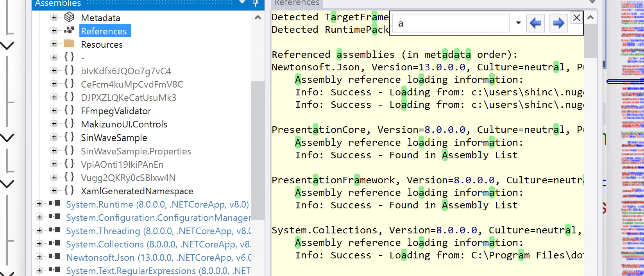The image size is (644, 276).
Task: Click the braces icon beside CeFcm4kuMpCvdFmV8C
Action: [x=69, y=84]
